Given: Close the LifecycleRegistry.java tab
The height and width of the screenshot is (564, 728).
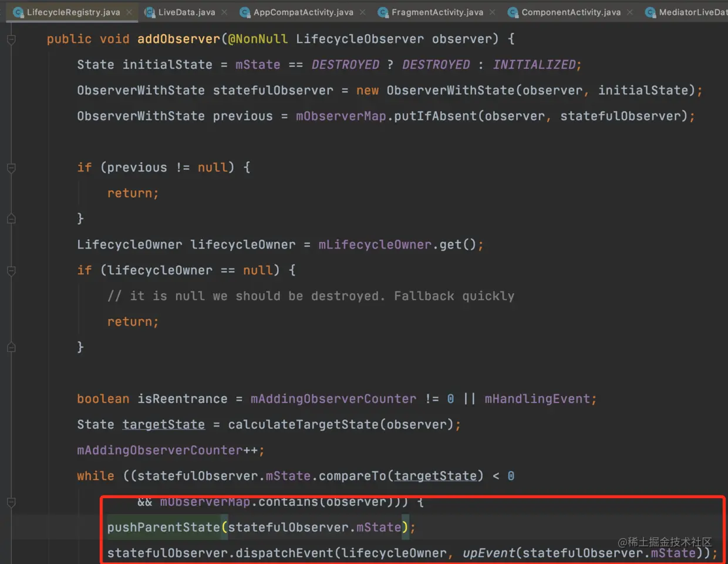Looking at the screenshot, I should 129,12.
